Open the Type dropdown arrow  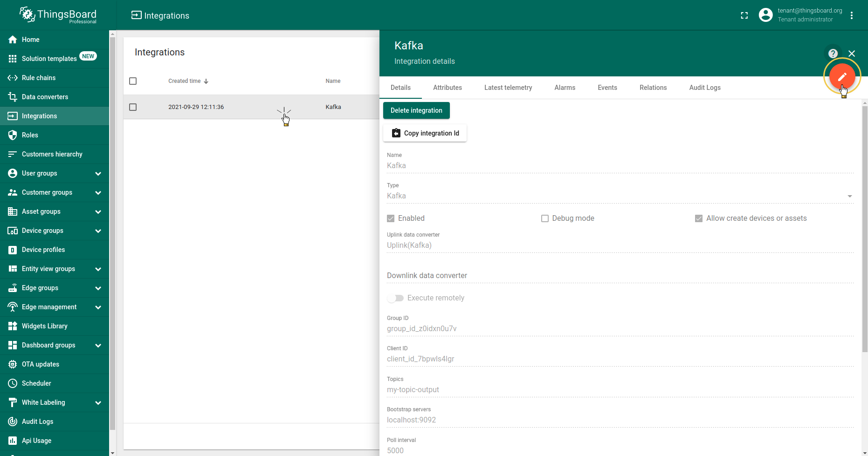click(x=849, y=196)
